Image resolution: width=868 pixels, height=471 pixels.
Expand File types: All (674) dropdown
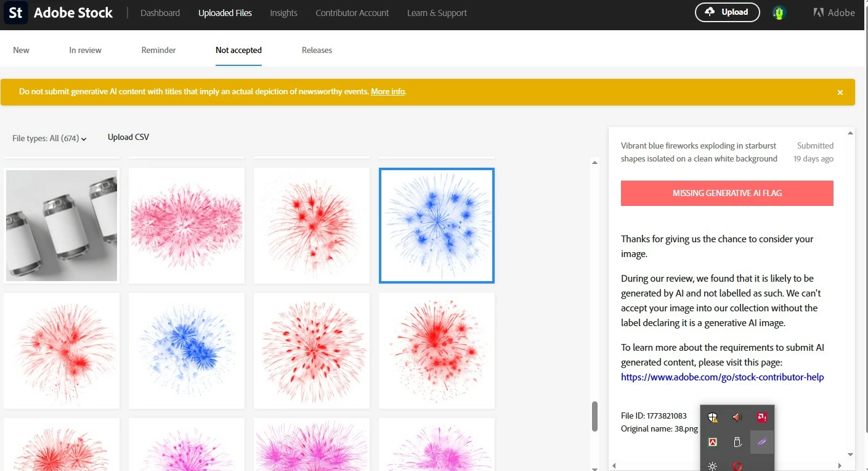click(49, 139)
